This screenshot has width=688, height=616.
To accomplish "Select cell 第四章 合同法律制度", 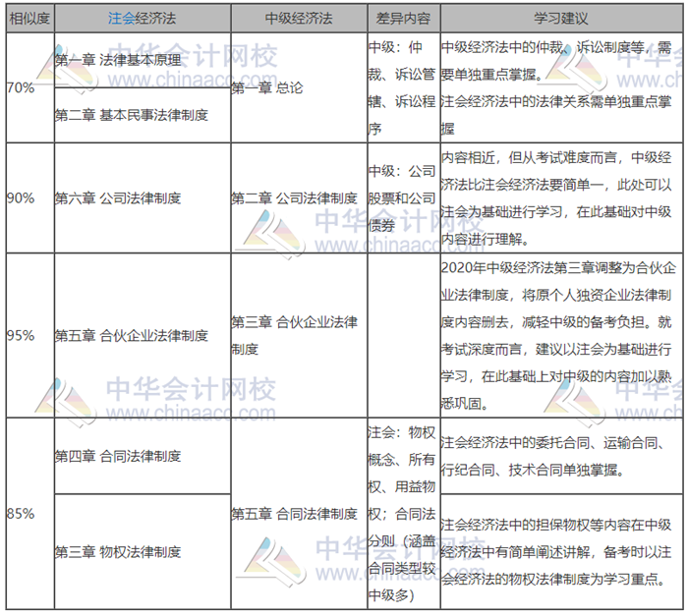I will [143, 456].
